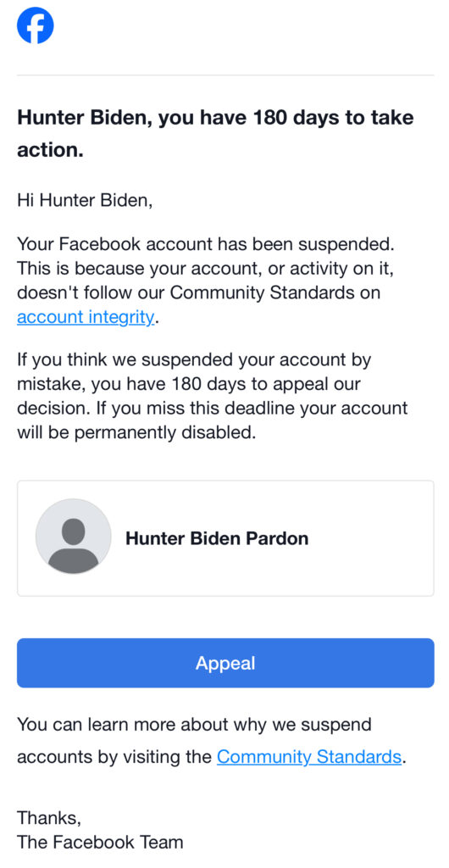
Task: Click 'If you think we suspended your account' line
Action: tap(194, 359)
